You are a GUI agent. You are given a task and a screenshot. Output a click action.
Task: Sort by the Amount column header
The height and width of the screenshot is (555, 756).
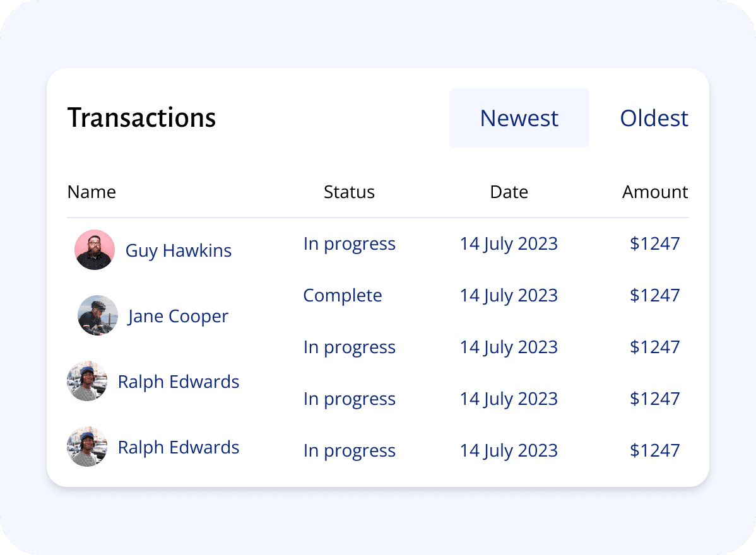pyautogui.click(x=655, y=192)
